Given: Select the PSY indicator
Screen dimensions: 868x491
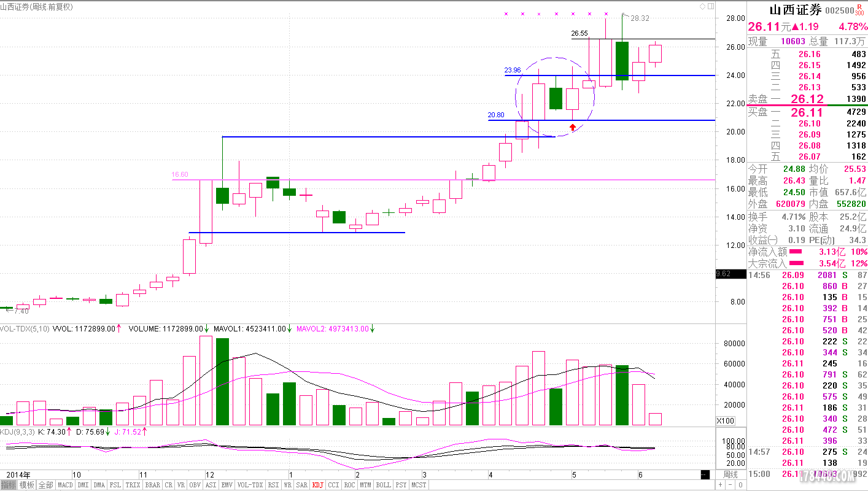Looking at the screenshot, I should pyautogui.click(x=401, y=485).
